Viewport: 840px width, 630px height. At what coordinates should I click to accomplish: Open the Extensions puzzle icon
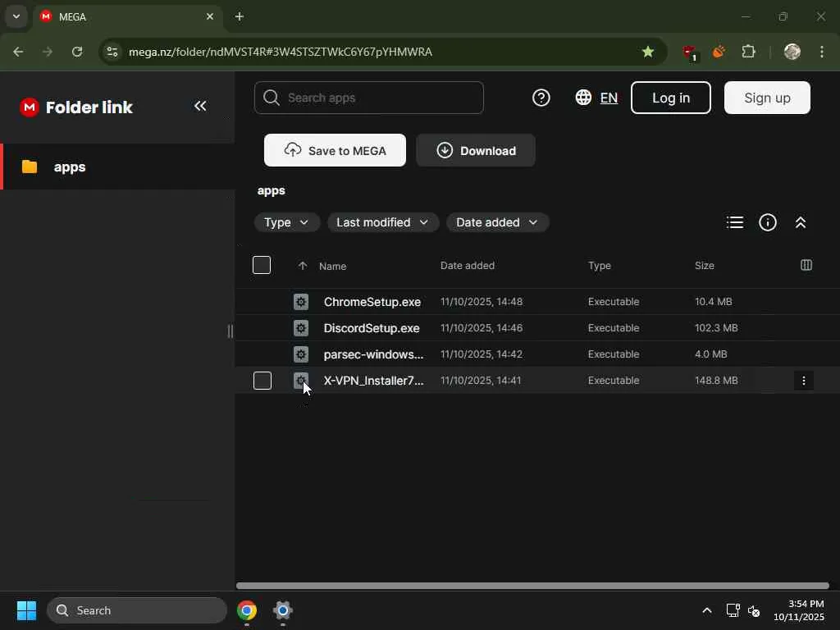(x=748, y=52)
